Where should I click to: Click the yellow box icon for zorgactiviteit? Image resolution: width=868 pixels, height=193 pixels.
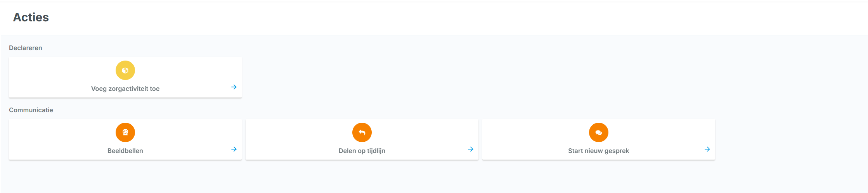coord(125,70)
